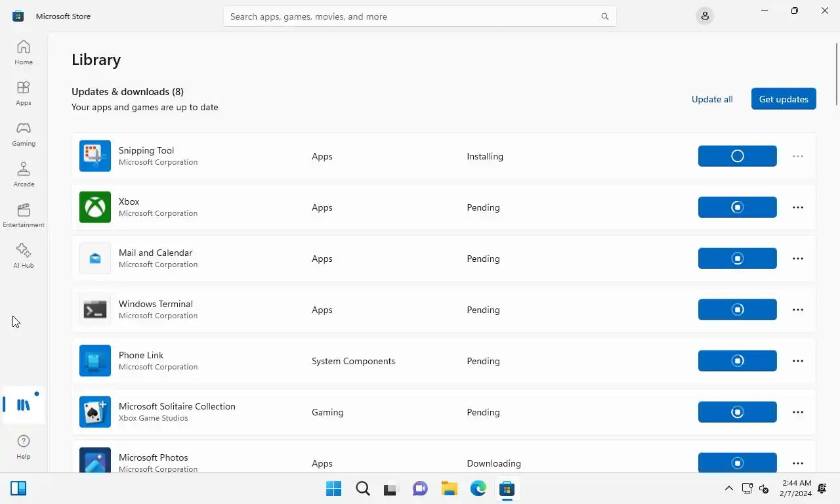Open the notifications icon in system tray
Image resolution: width=840 pixels, height=504 pixels.
tap(822, 488)
